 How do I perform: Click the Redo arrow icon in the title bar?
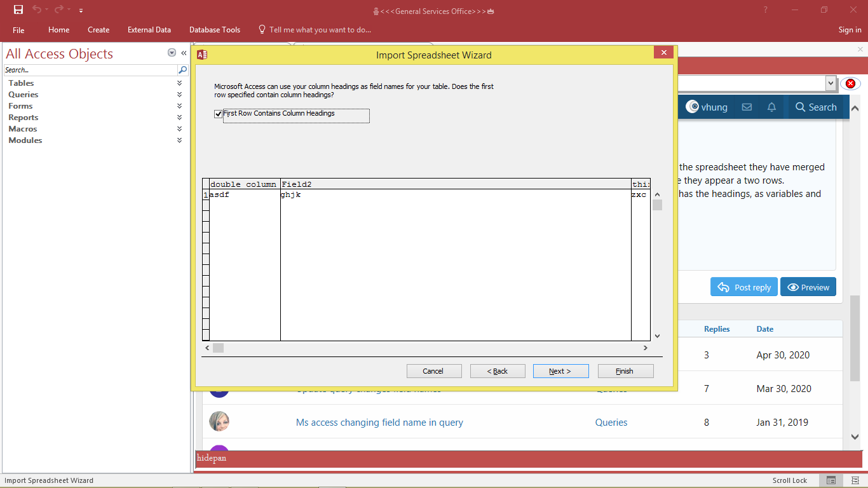pyautogui.click(x=59, y=10)
